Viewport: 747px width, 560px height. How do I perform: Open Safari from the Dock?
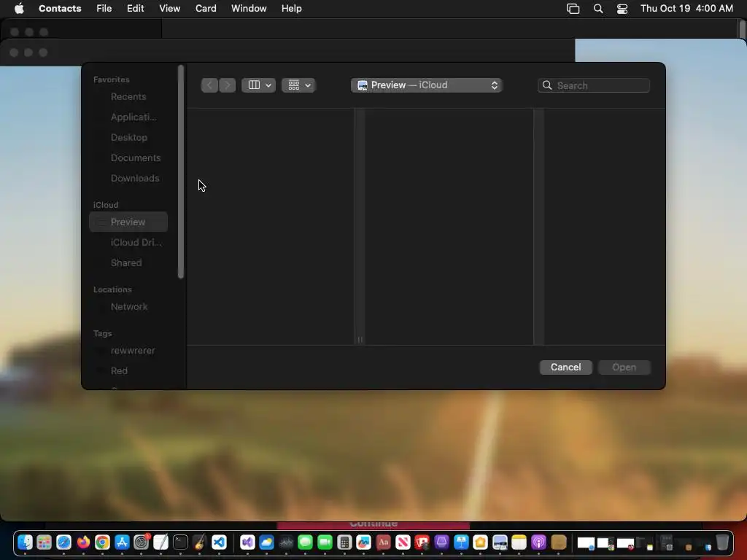point(64,542)
